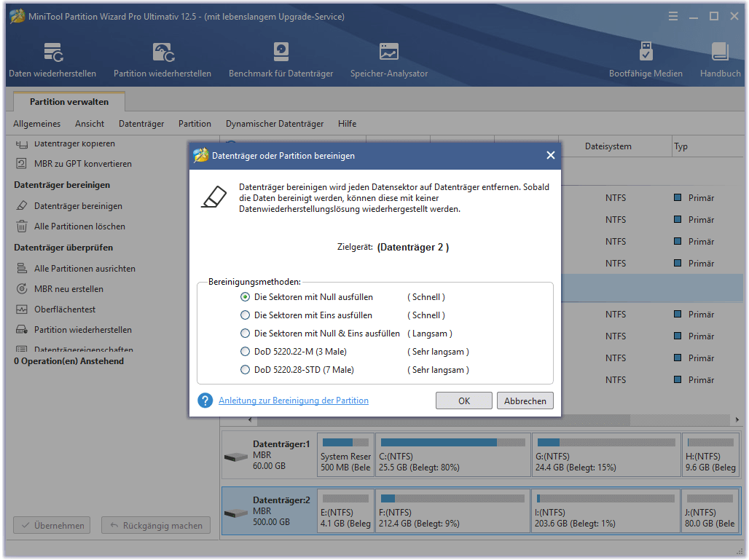Select Die Sektoren mit Null ausfüllen

(x=245, y=297)
